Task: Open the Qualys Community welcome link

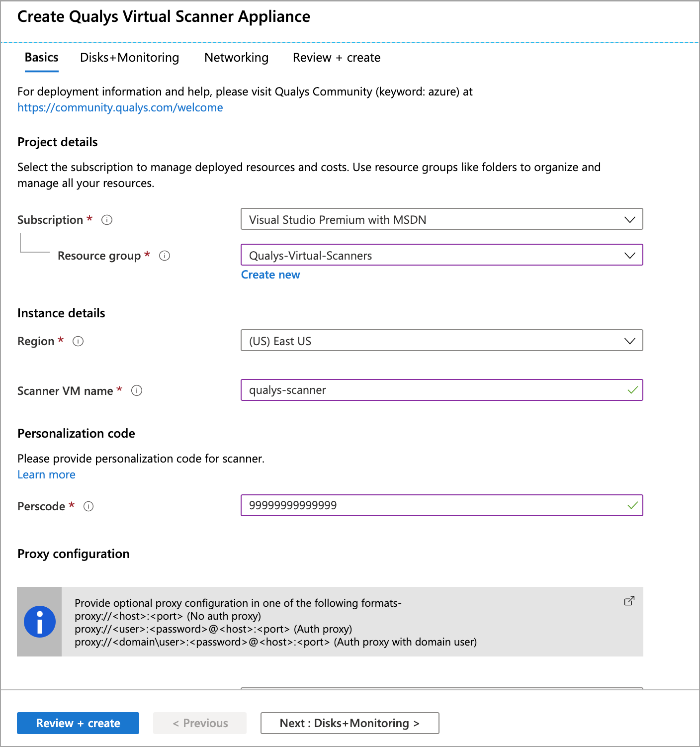Action: click(x=120, y=107)
